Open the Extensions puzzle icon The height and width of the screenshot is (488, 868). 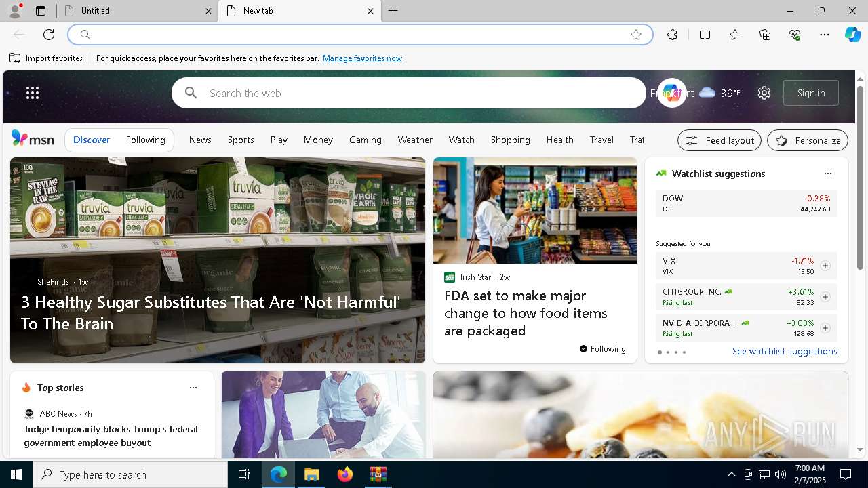coord(672,35)
